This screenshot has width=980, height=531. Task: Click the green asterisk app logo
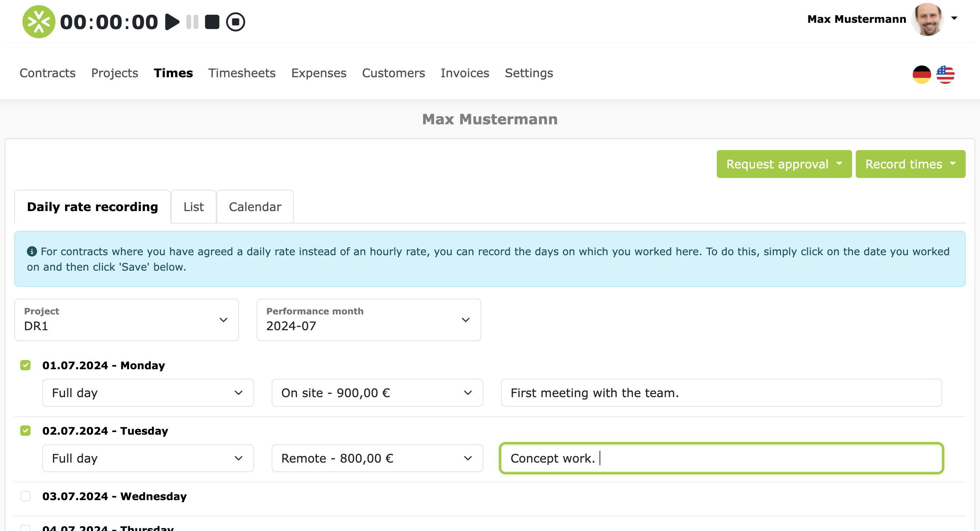coord(38,21)
